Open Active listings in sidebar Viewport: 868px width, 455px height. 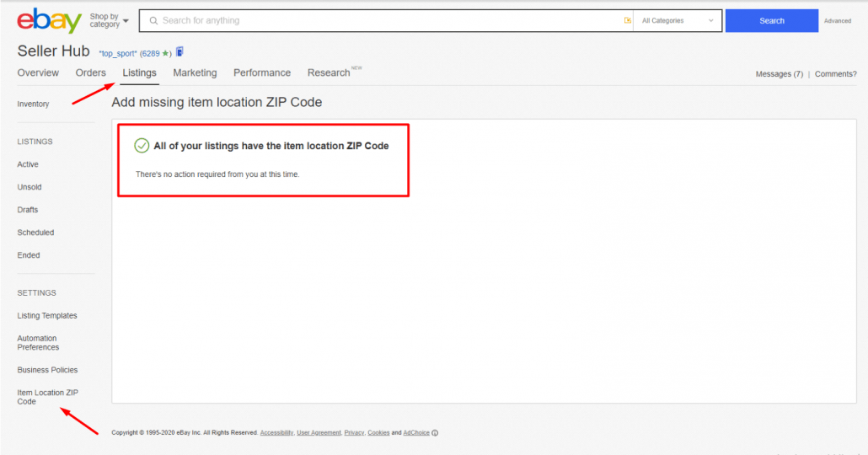(28, 164)
